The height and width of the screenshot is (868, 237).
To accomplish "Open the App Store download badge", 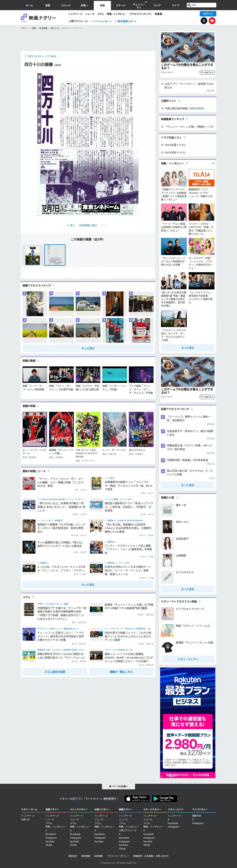I will [x=137, y=798].
